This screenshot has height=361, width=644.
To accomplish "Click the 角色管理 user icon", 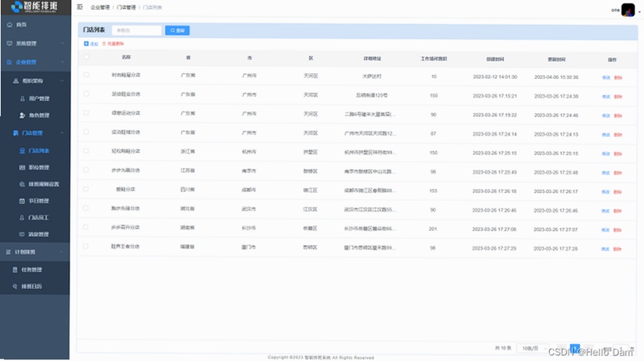I will 23,115.
